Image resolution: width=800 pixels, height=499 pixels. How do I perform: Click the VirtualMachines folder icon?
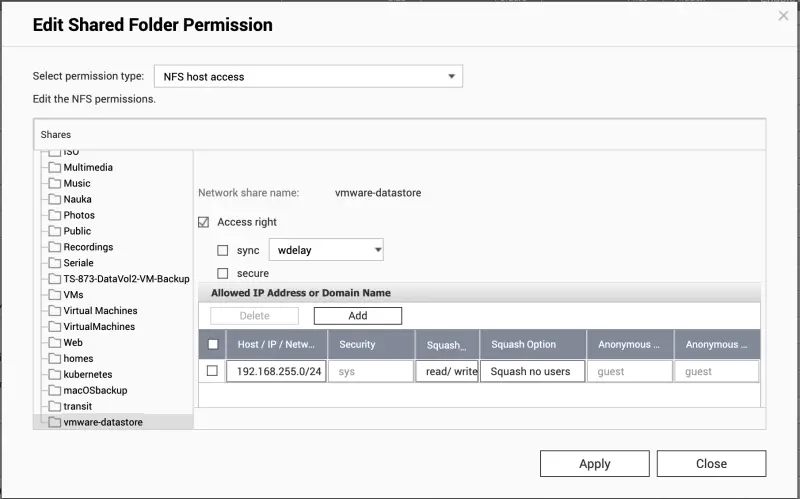point(55,327)
